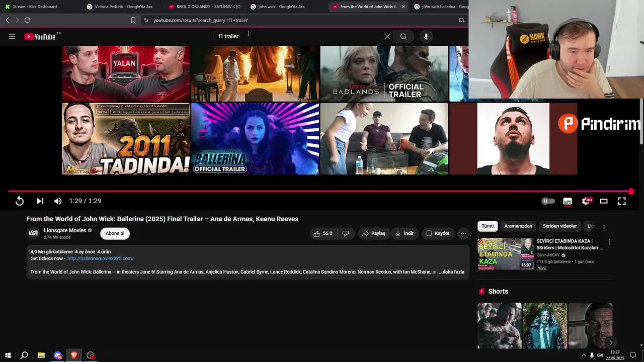Switch to Stream - Kick Dashboard tab

tap(40, 7)
